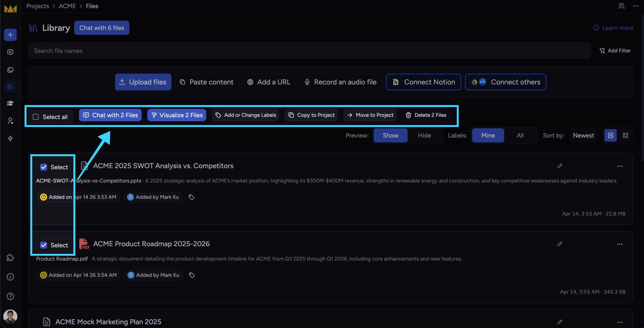644x328 pixels.
Task: Set Labels filter to Mine
Action: tap(488, 136)
